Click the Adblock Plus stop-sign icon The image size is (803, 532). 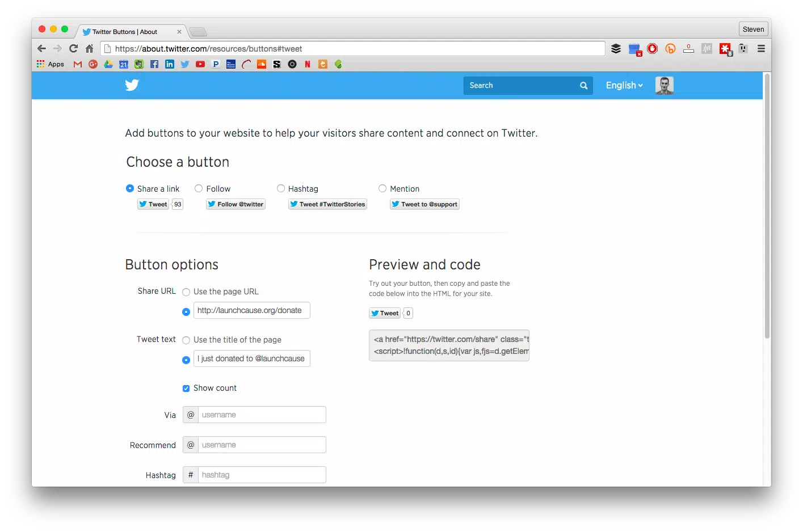point(652,49)
